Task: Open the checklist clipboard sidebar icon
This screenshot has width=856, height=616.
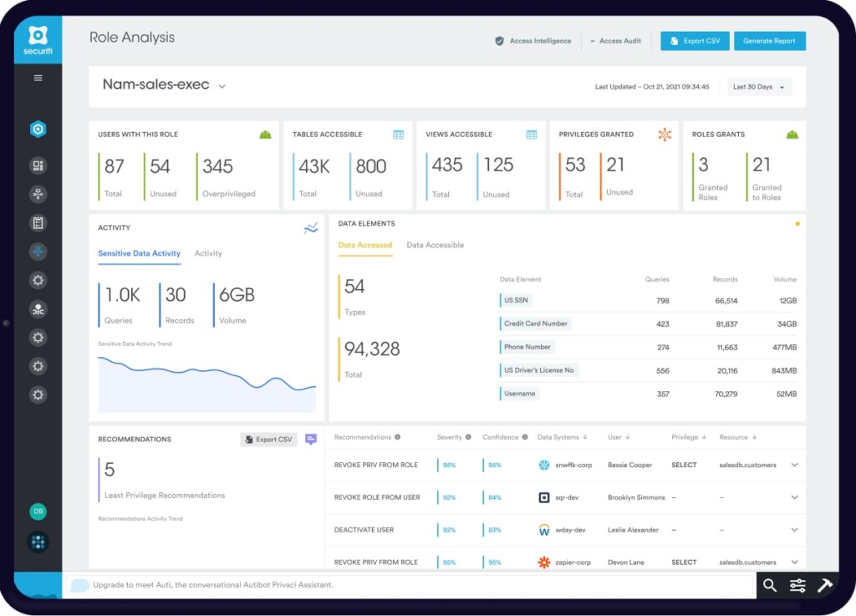Action: [x=38, y=222]
